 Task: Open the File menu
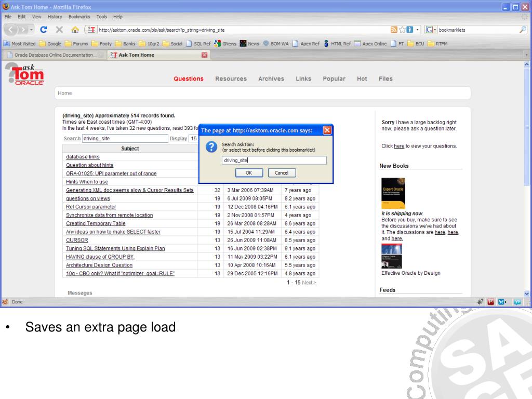point(8,17)
